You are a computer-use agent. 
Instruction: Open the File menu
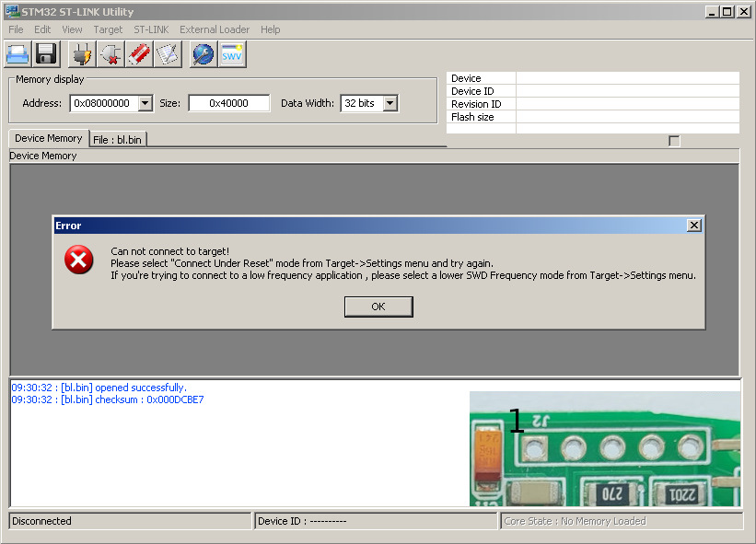point(16,29)
